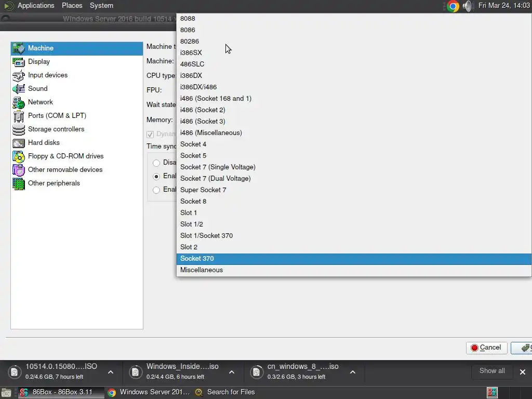The width and height of the screenshot is (532, 399).
Task: Choose 486SLC in the dropdown
Action: pyautogui.click(x=354, y=64)
